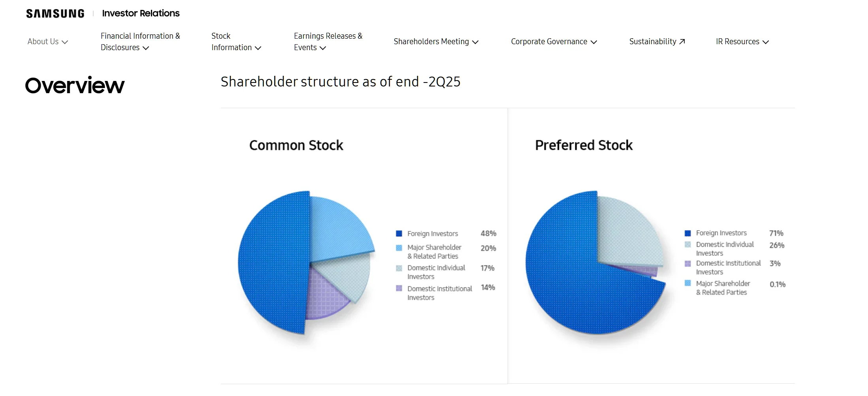Expand the Stock Information dropdown arrow
Viewport: 868px width, 396px height.
(x=258, y=48)
